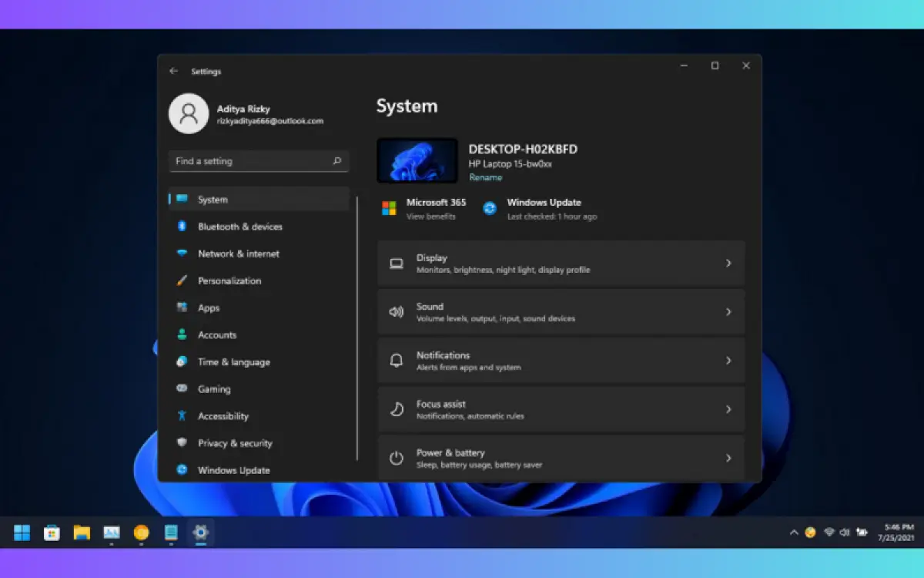Open the Accessibility settings icon
Image resolution: width=924 pixels, height=578 pixels.
182,416
